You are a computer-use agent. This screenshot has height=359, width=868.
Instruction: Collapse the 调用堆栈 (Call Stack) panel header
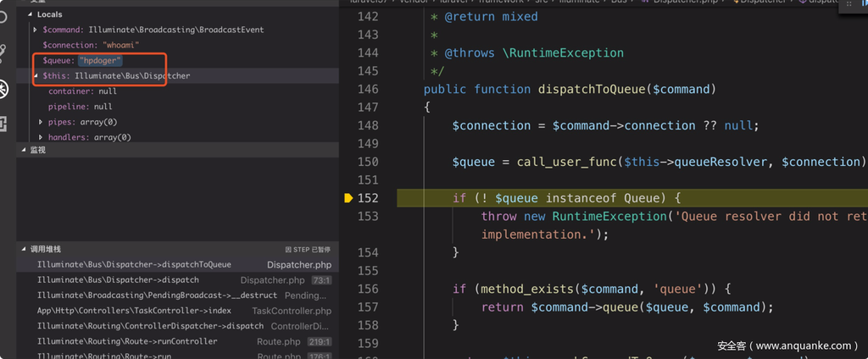(x=23, y=250)
